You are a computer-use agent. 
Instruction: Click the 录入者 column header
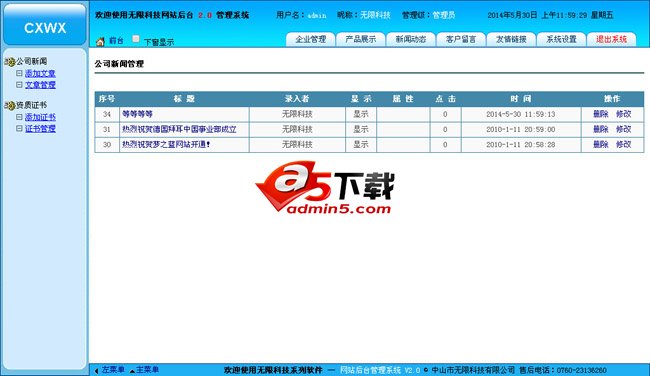297,99
